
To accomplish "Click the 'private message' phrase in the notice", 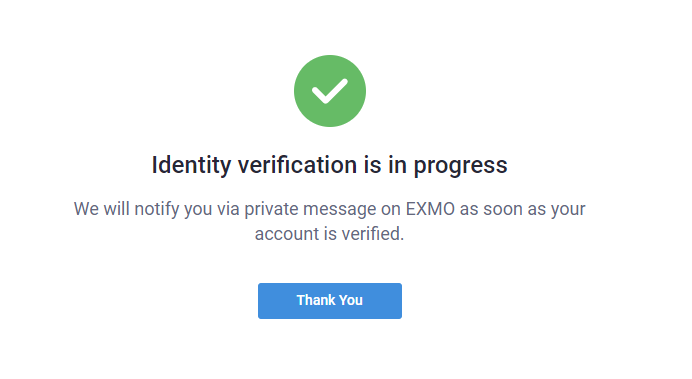I will point(310,210).
